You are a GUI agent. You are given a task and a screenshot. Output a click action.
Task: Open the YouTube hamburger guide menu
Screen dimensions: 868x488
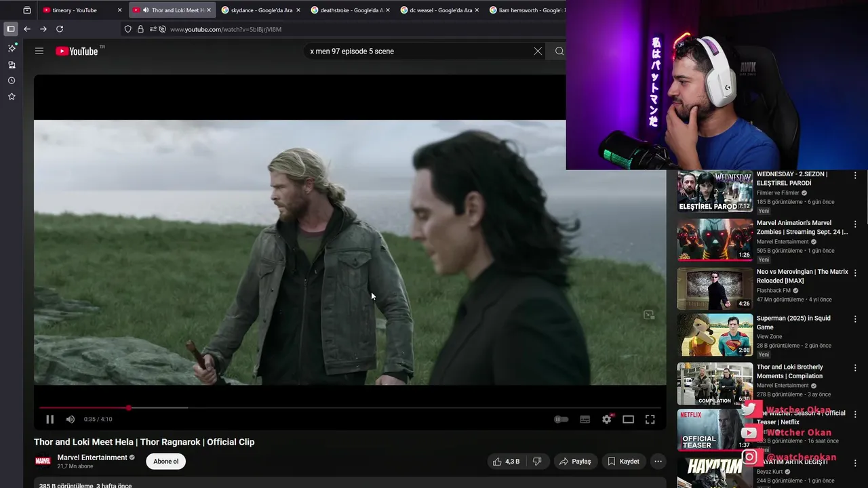pos(39,51)
